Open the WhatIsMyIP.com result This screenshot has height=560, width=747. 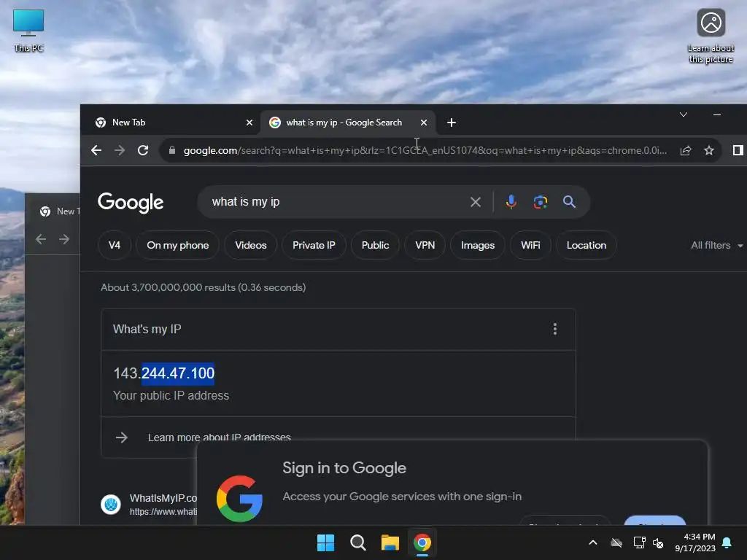click(x=163, y=498)
